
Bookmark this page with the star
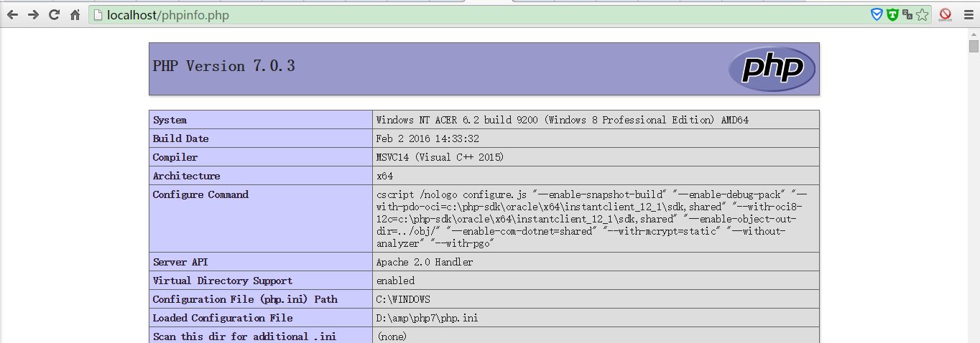(x=923, y=14)
